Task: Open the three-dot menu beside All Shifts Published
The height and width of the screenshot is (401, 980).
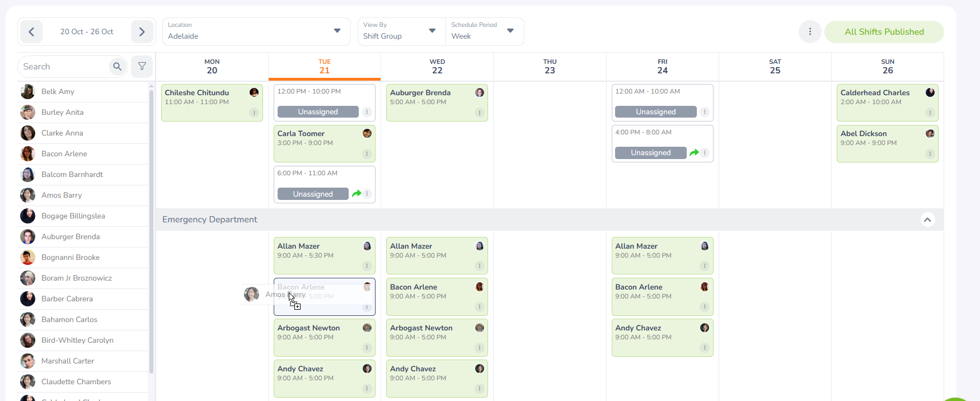Action: pos(810,32)
